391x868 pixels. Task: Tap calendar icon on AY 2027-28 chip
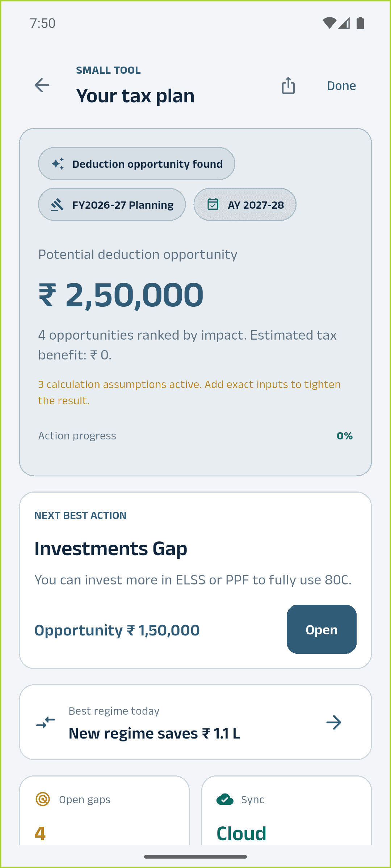click(x=213, y=204)
